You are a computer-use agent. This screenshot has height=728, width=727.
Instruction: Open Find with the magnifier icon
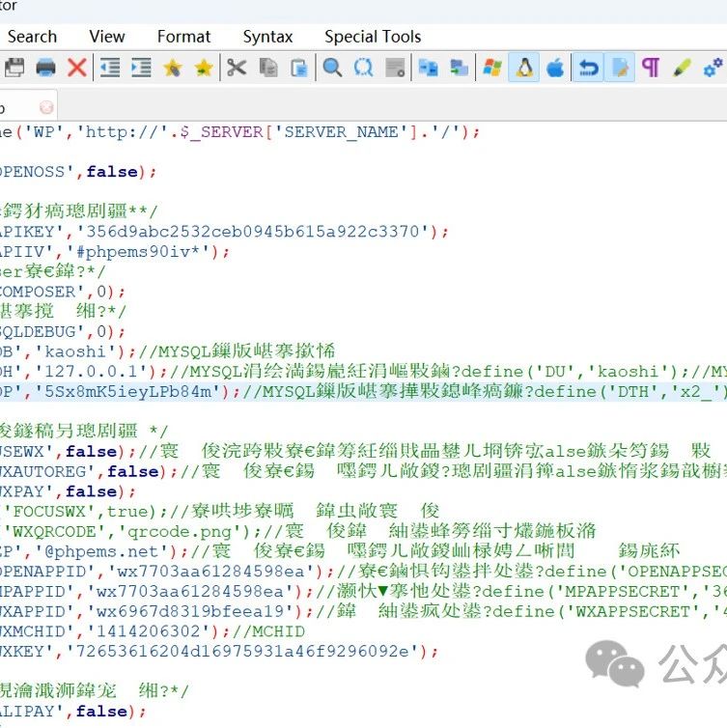pos(332,68)
